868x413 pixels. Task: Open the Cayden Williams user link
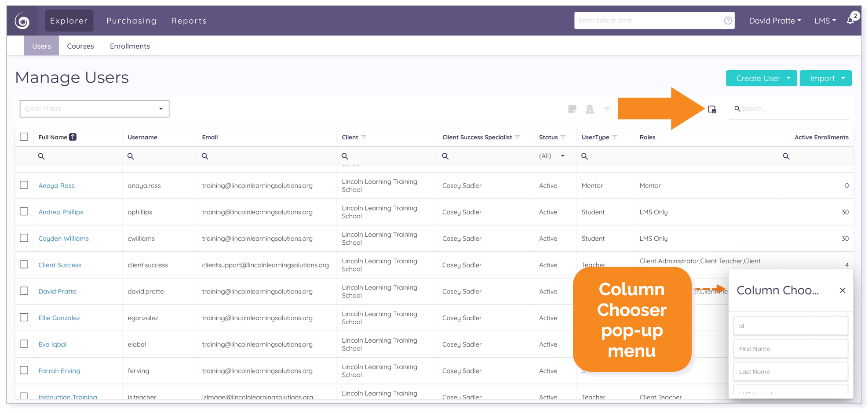click(64, 239)
